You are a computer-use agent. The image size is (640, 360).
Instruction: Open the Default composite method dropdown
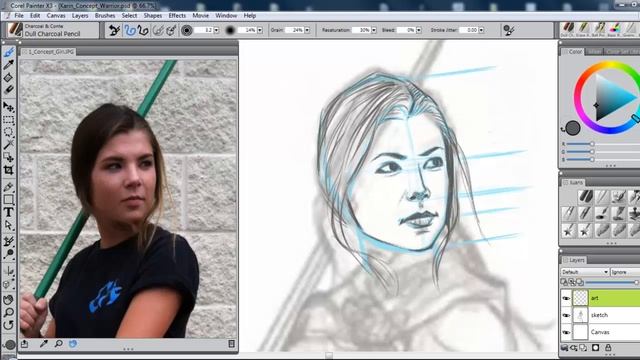585,272
